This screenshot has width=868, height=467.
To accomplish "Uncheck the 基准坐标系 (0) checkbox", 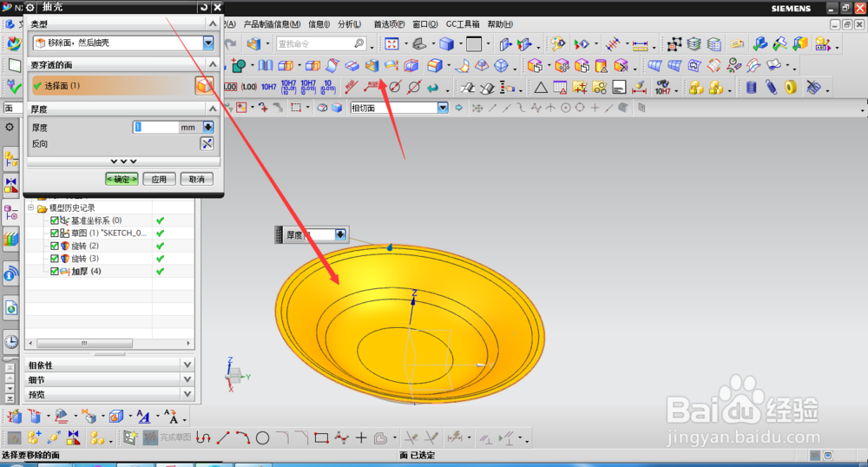I will click(x=54, y=220).
